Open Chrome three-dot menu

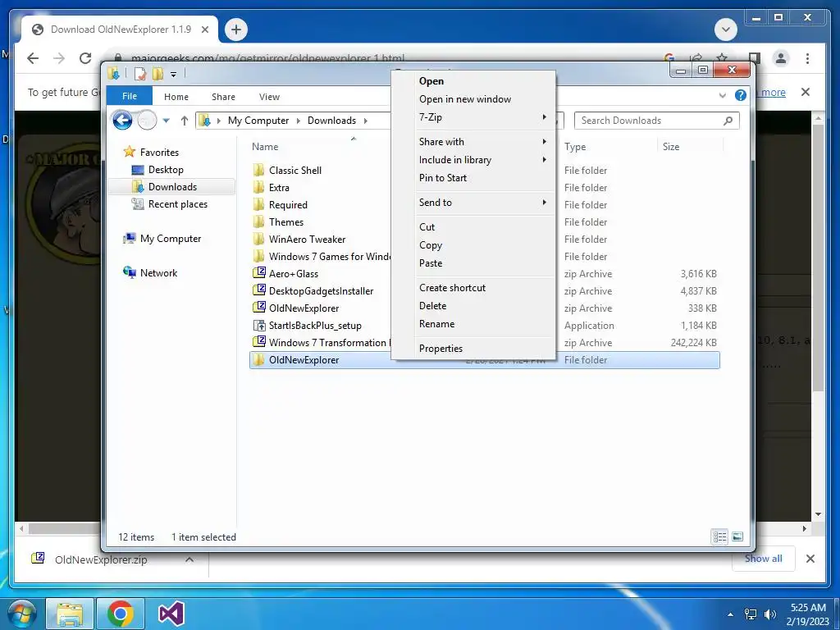tap(807, 58)
